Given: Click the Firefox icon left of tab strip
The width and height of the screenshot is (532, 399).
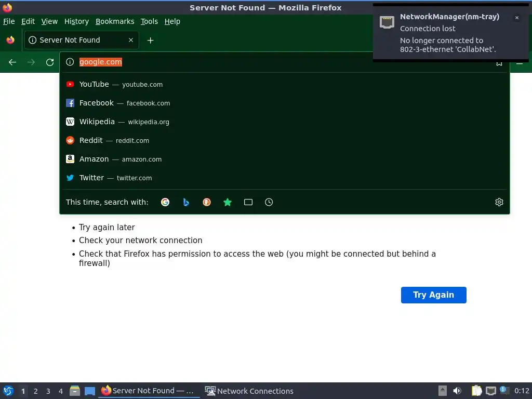Looking at the screenshot, I should (x=10, y=40).
